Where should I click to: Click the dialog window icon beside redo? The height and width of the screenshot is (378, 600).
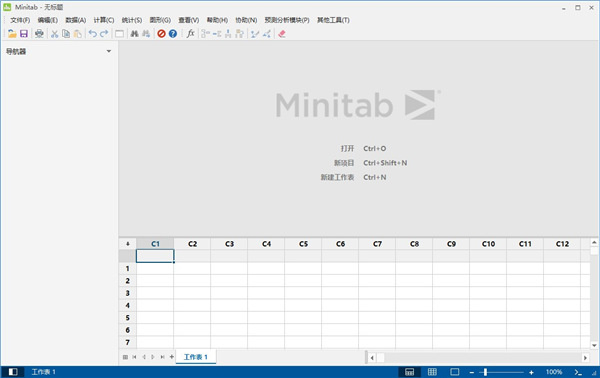coord(119,34)
